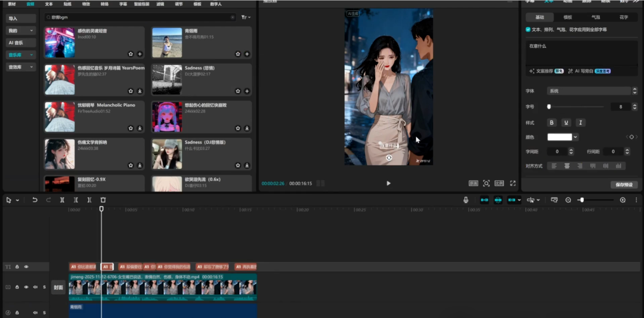Apply bold style to subtitle text
The height and width of the screenshot is (318, 644).
tap(552, 122)
